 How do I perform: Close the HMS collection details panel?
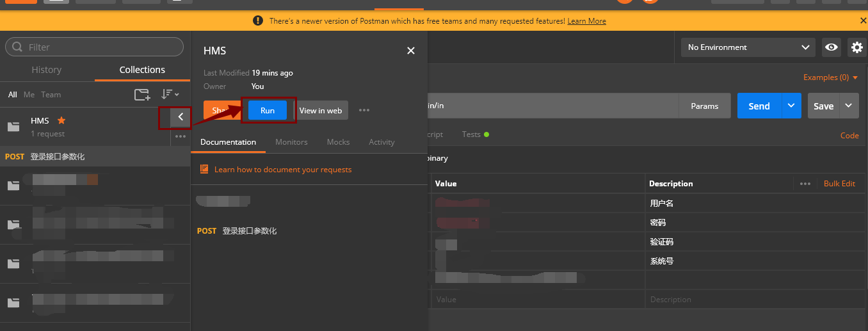point(411,51)
